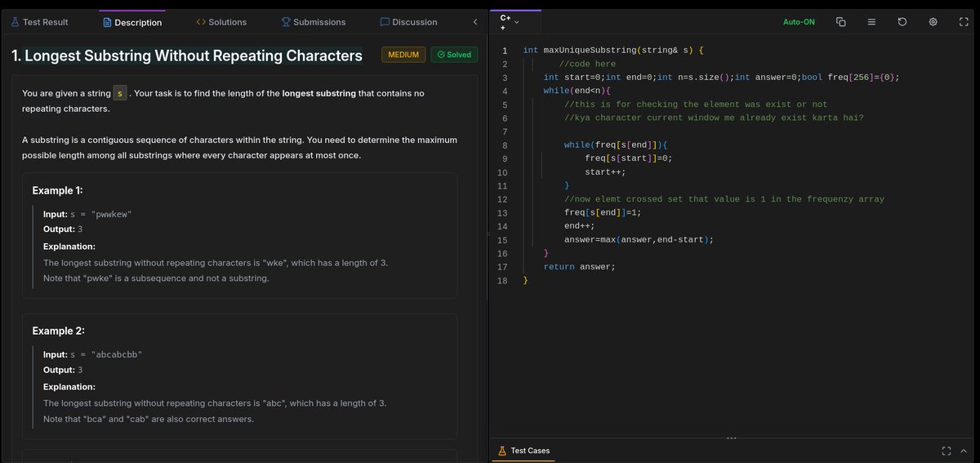The height and width of the screenshot is (463, 980).
Task: Click the Discussion chat bubble icon
Action: pos(385,22)
